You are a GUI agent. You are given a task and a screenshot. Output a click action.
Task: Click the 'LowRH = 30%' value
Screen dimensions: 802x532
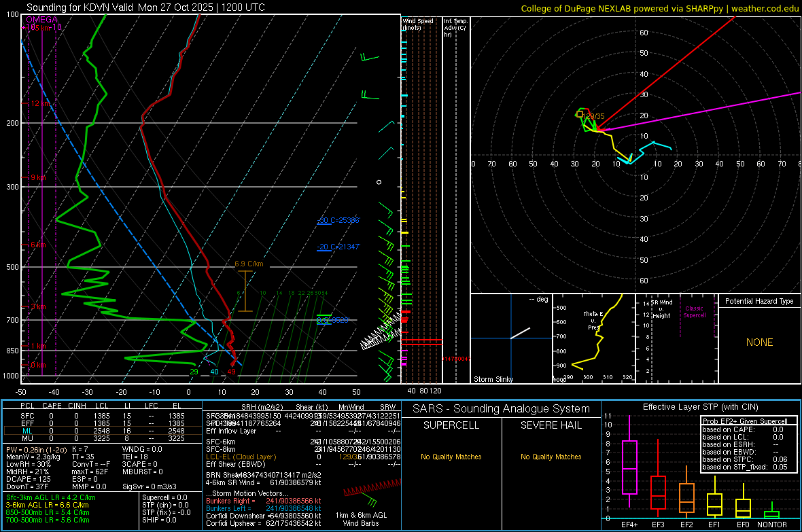pos(28,465)
